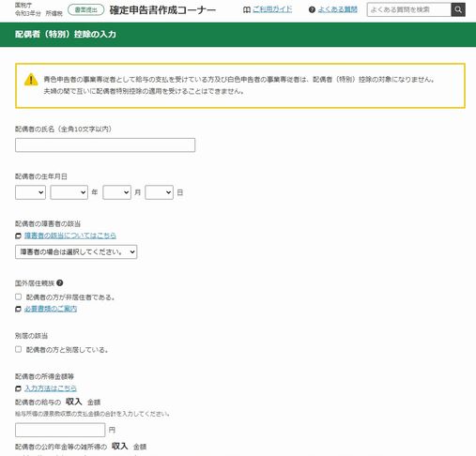Open the 障害者の場合は選択してください dropdown
The height and width of the screenshot is (456, 476).
tap(76, 251)
